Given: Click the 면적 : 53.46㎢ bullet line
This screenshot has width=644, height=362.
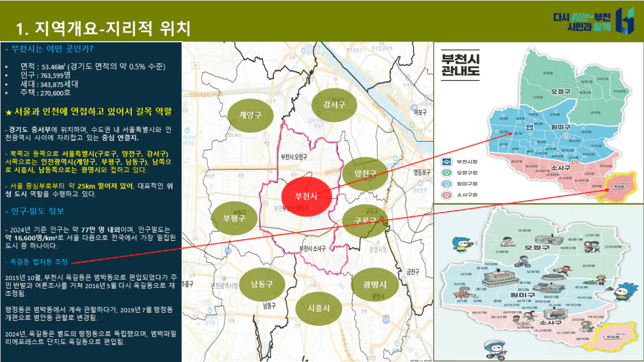Looking at the screenshot, I should coord(93,67).
